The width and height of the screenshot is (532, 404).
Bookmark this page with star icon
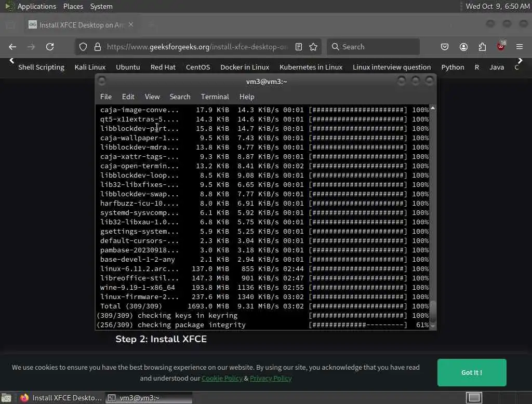313,47
